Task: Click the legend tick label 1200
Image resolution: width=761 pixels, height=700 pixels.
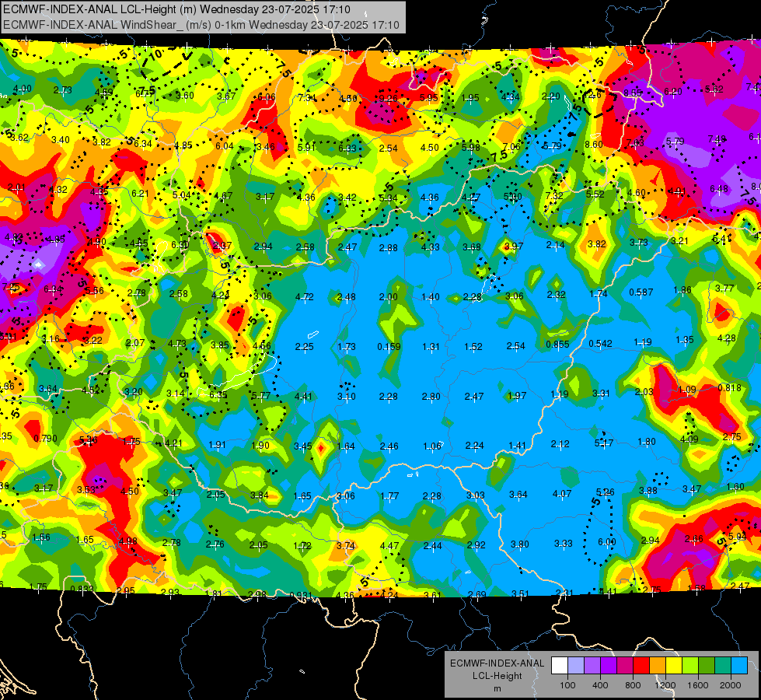Action: (x=665, y=685)
